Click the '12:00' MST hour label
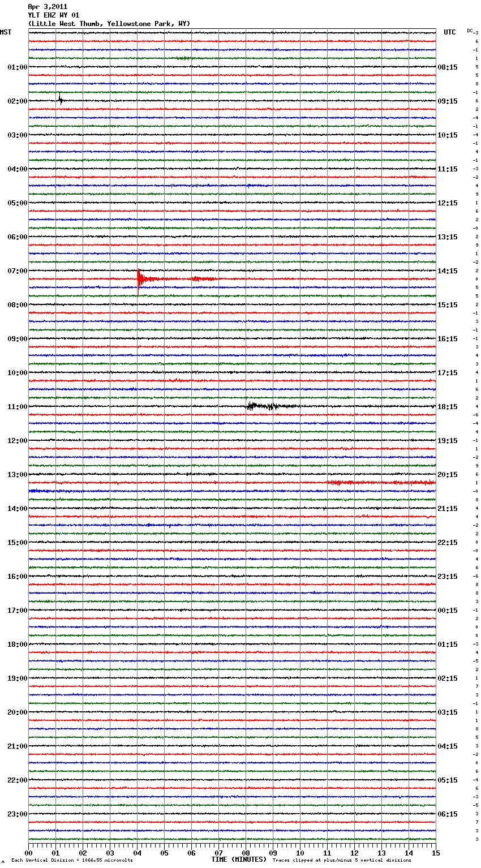 coord(17,441)
